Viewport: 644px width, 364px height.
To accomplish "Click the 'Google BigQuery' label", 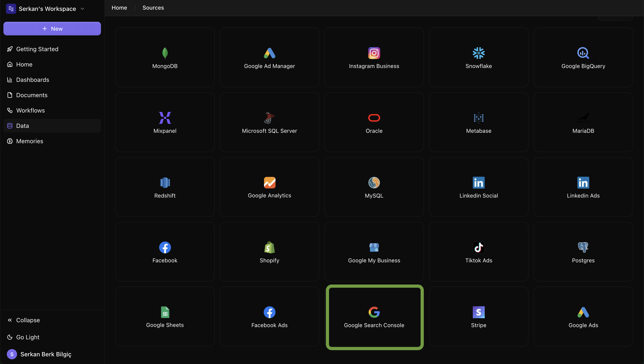I will (x=583, y=66).
